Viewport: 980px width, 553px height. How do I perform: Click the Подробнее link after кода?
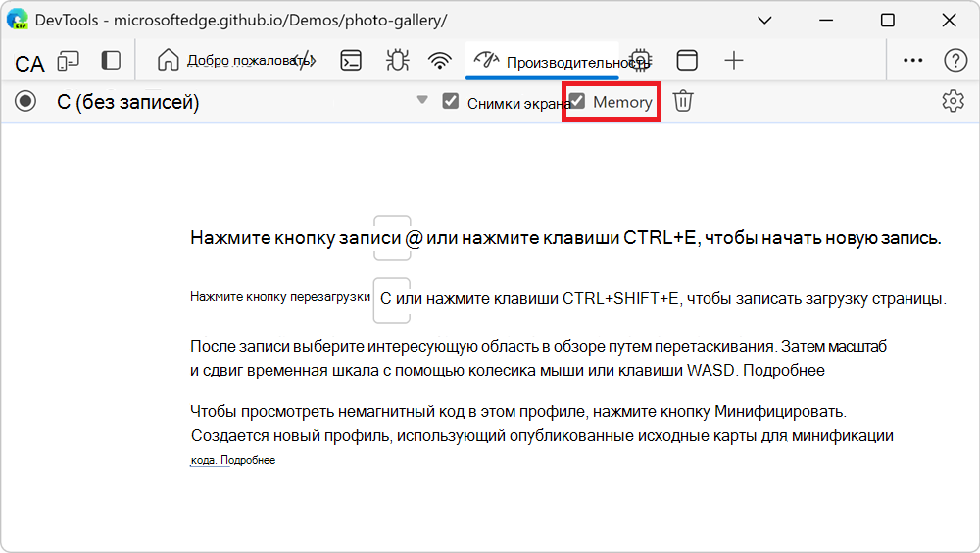point(248,461)
